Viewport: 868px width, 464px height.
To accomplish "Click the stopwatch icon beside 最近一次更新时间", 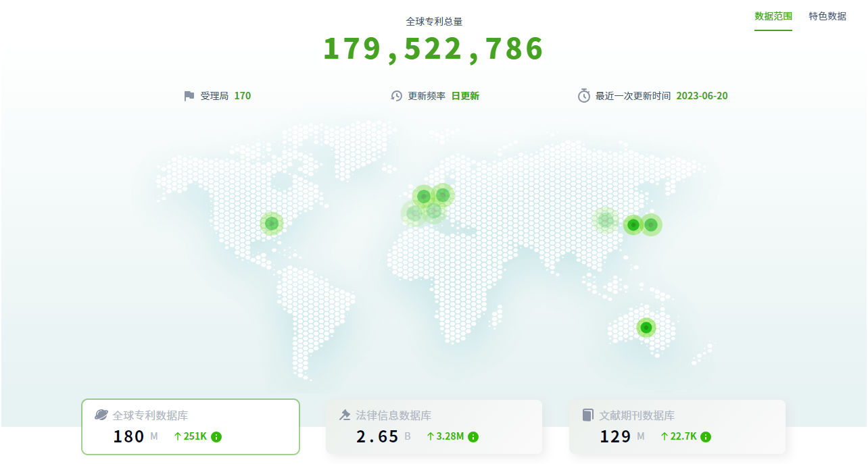I will 584,96.
